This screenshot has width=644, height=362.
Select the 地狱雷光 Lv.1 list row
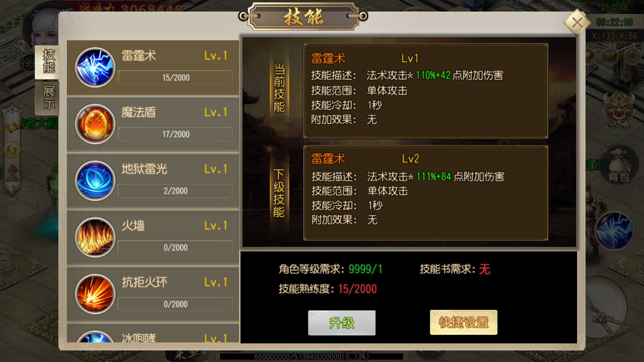point(153,181)
